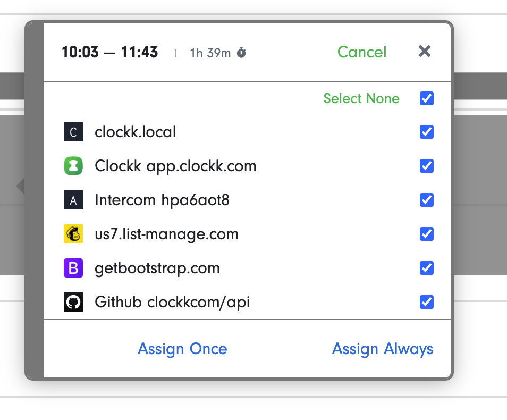Click the Cancel link
The image size is (507, 420).
point(362,52)
